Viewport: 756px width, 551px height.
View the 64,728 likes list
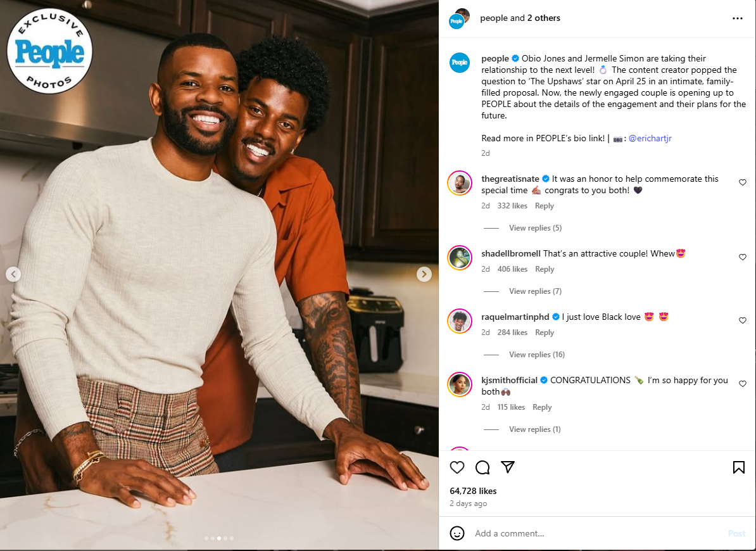click(x=473, y=491)
